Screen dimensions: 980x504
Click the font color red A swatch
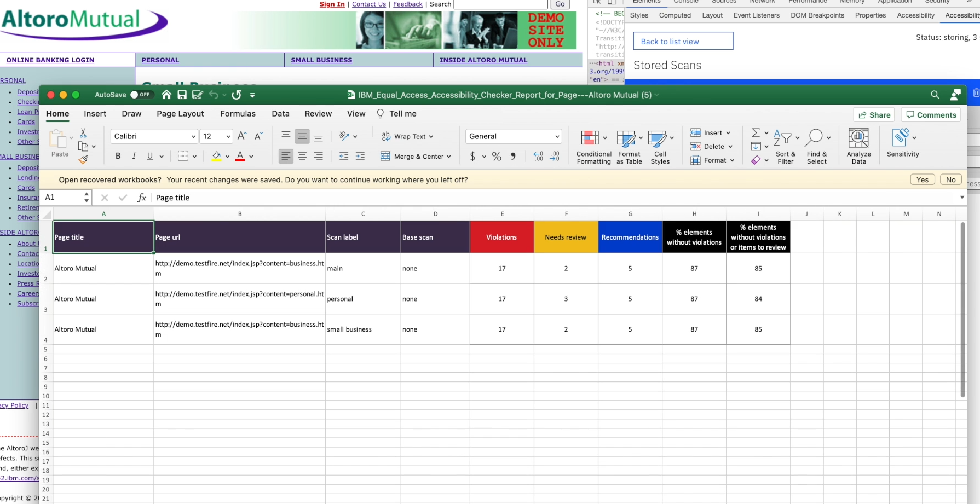tap(240, 157)
